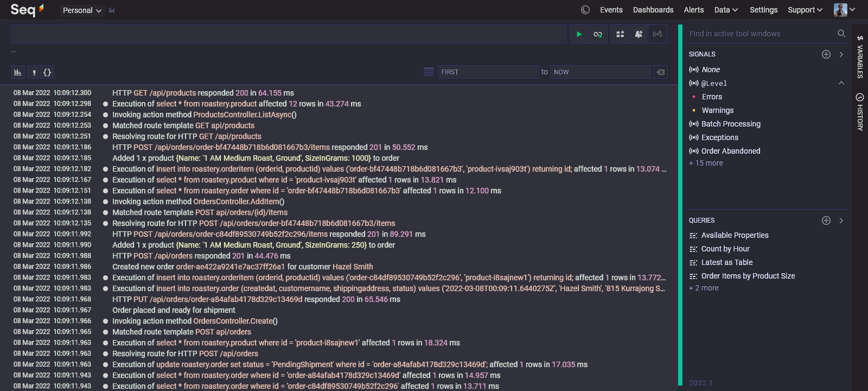This screenshot has height=391, width=868.
Task: Add a new signal
Action: tap(826, 54)
